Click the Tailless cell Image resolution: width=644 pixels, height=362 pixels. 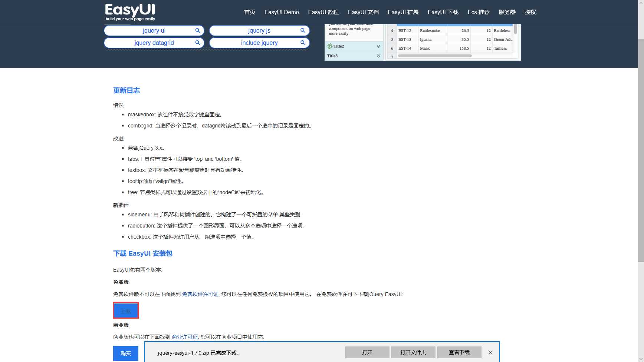click(502, 49)
